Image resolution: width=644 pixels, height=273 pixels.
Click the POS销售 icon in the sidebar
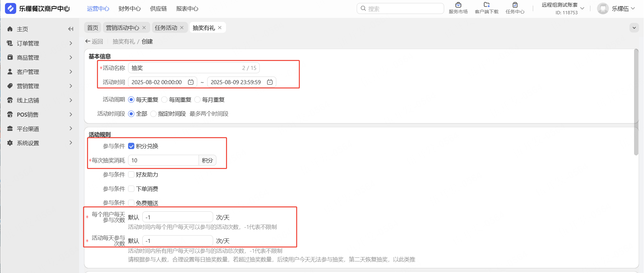10,115
